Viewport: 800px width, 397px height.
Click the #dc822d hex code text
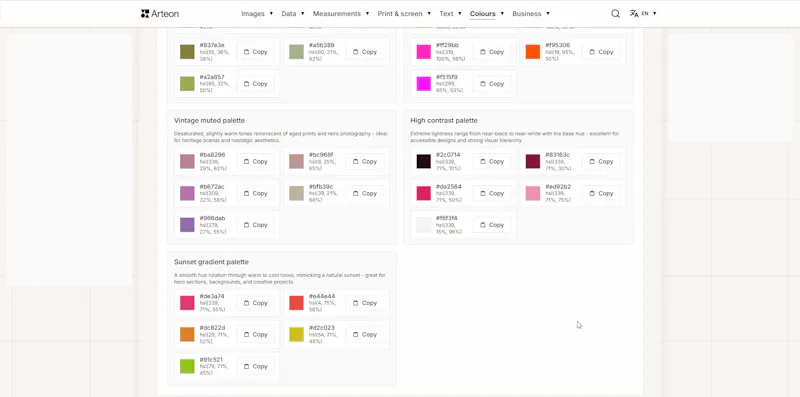tap(212, 328)
